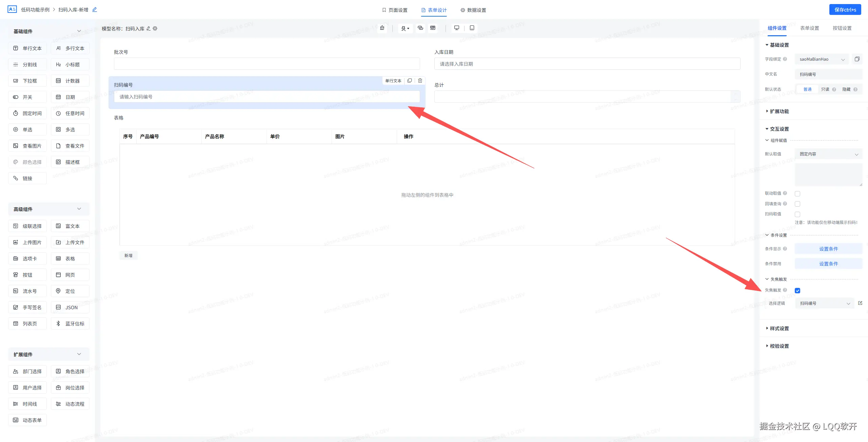Click the copy icon beside field binding
868x442 pixels.
[857, 59]
